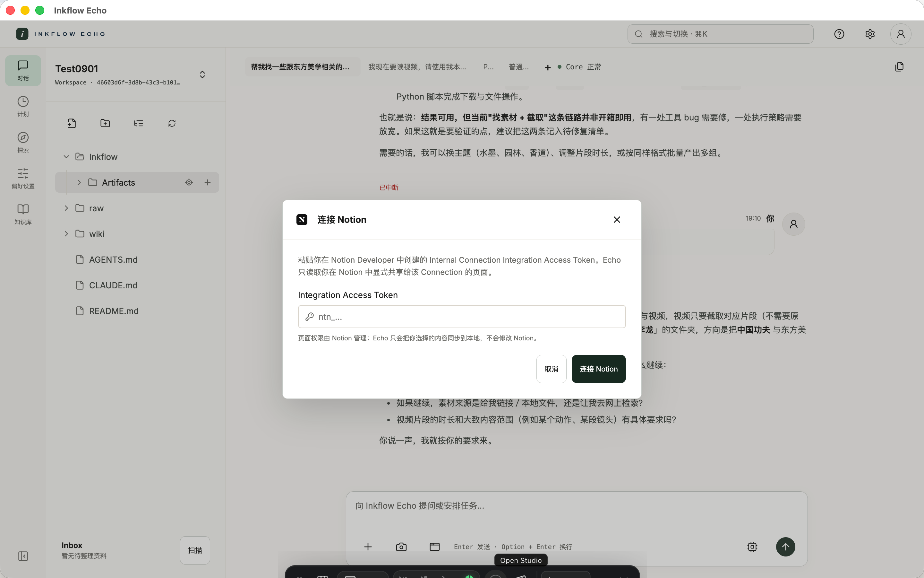Screen dimensions: 924x578
Task: Add item to Artifacts folder
Action: tap(207, 182)
